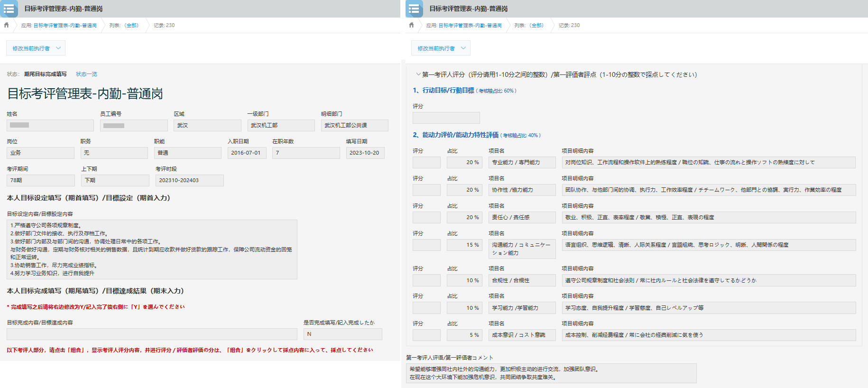Screen dimensions: 868x388
Task: Click the 评分 field for 专业能力
Action: [x=426, y=163]
